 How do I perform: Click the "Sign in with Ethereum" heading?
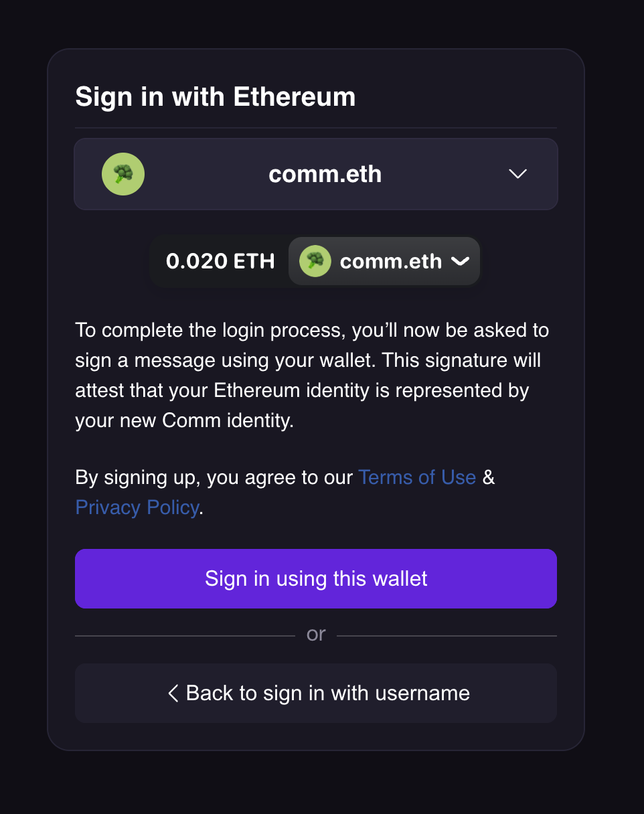click(x=216, y=97)
